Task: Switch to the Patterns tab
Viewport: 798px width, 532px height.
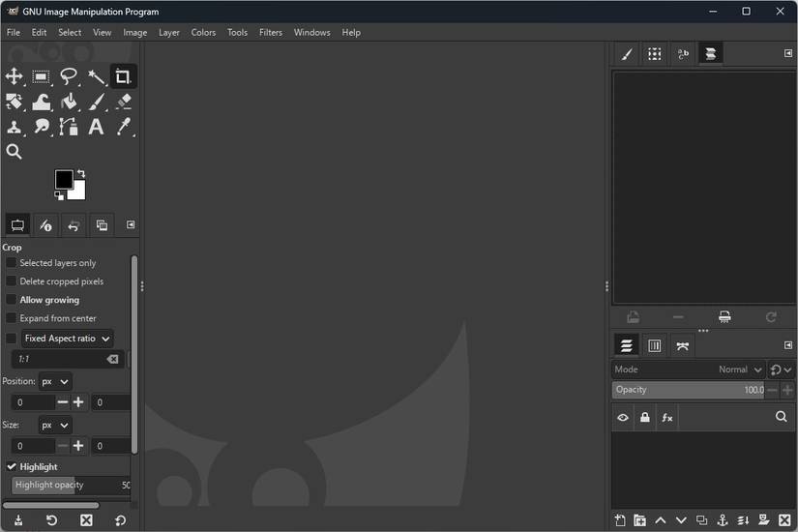Action: [x=655, y=53]
